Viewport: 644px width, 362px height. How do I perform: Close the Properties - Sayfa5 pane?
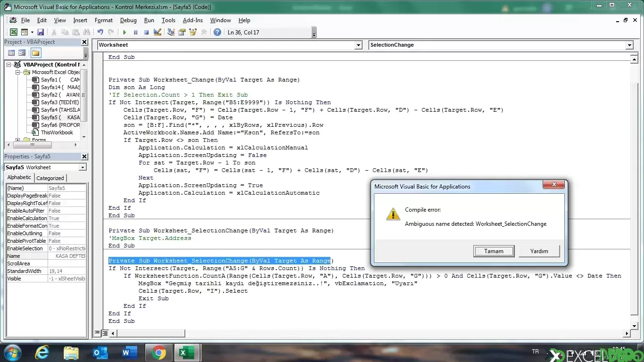click(84, 156)
